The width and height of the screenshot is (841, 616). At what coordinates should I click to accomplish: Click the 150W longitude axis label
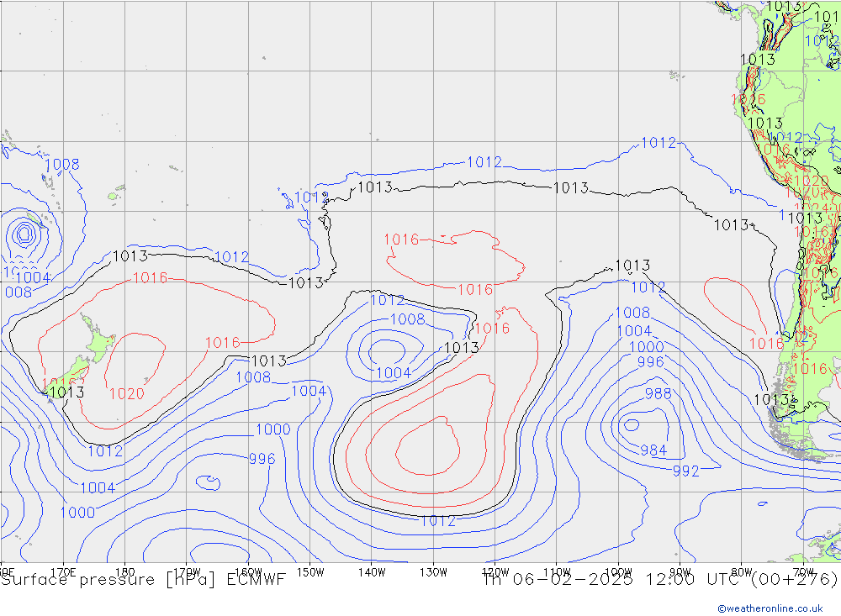click(310, 572)
